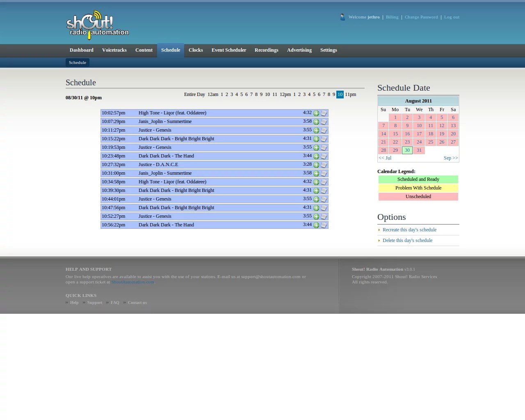
Task: Click the Shout! radio automation logo
Action: click(98, 25)
